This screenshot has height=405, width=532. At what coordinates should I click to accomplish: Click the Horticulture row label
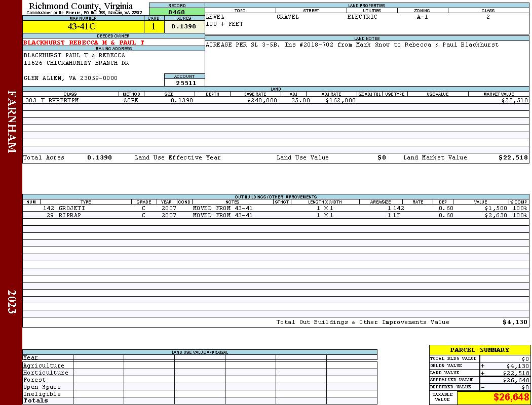(46, 373)
